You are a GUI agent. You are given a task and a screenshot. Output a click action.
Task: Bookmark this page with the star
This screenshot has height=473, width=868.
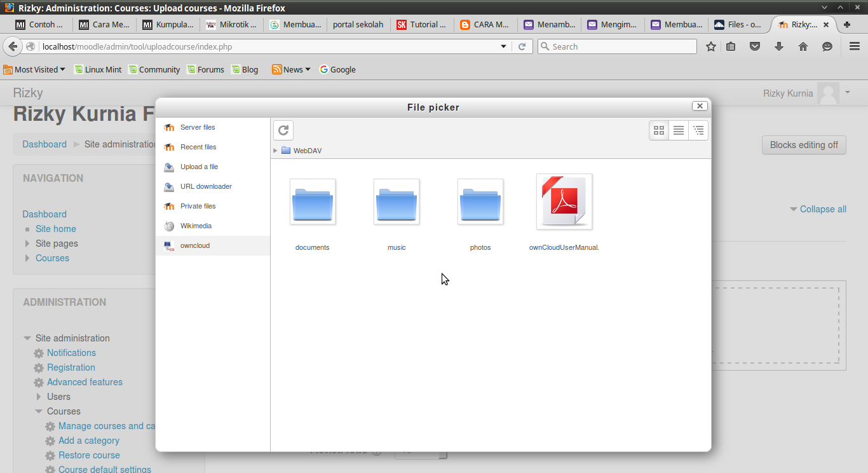pyautogui.click(x=711, y=46)
